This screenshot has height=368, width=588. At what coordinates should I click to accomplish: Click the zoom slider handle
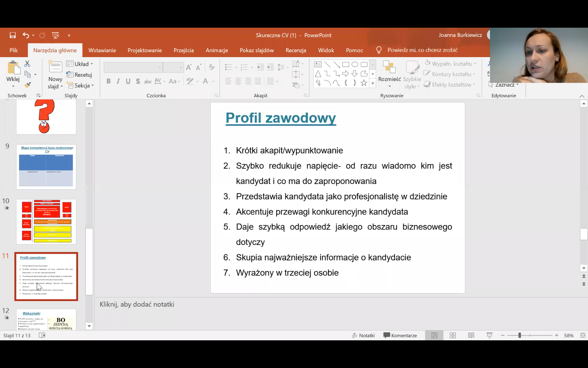(520, 335)
